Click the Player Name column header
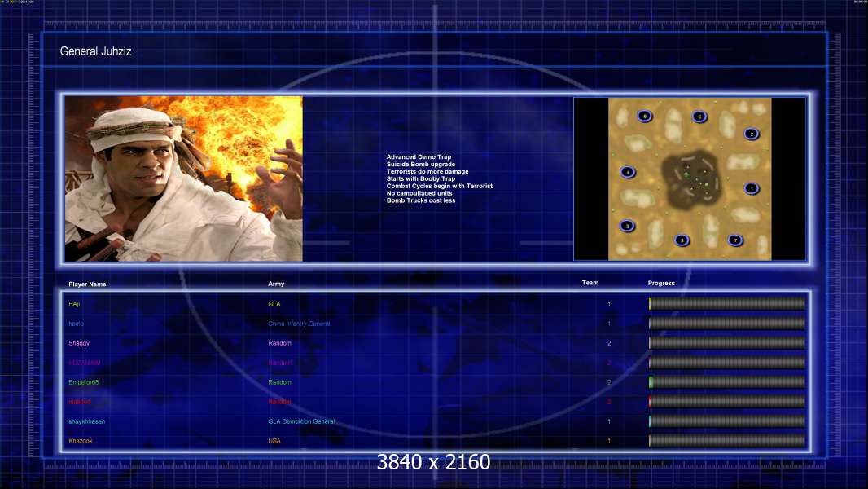The height and width of the screenshot is (489, 868). coord(87,284)
